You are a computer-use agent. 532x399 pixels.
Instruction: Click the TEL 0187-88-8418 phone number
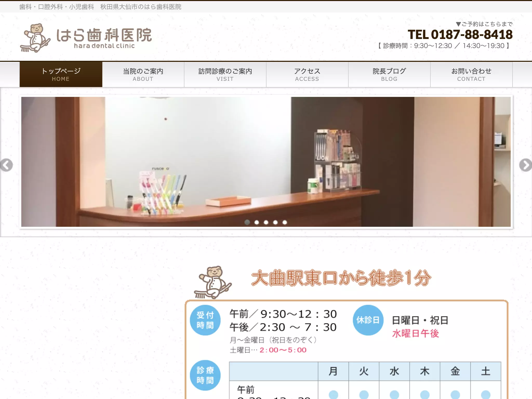[460, 35]
